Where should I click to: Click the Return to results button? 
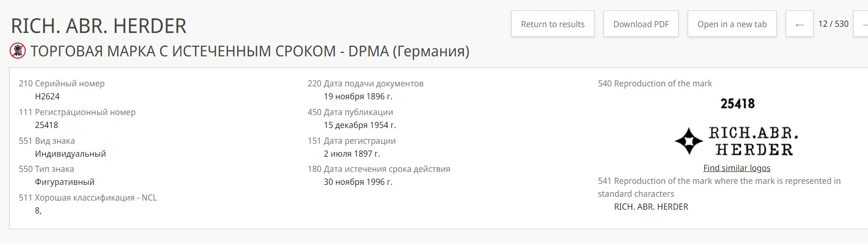(x=552, y=24)
